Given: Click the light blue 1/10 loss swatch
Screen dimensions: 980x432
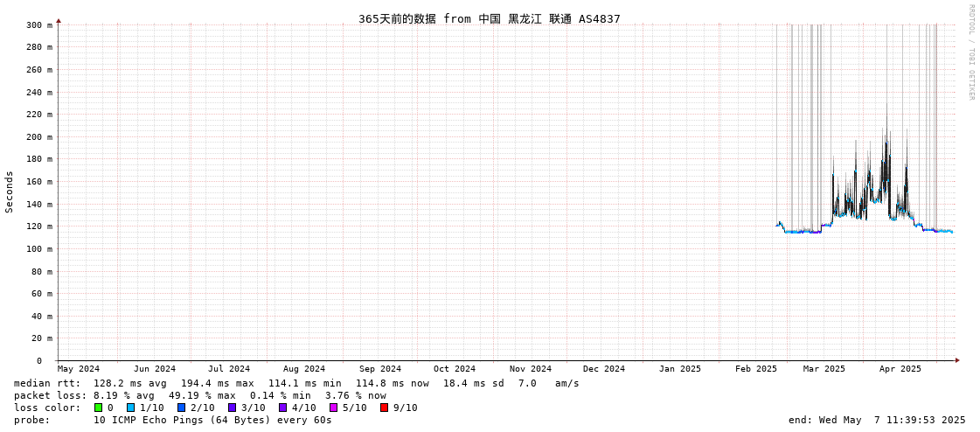Looking at the screenshot, I should click(130, 408).
